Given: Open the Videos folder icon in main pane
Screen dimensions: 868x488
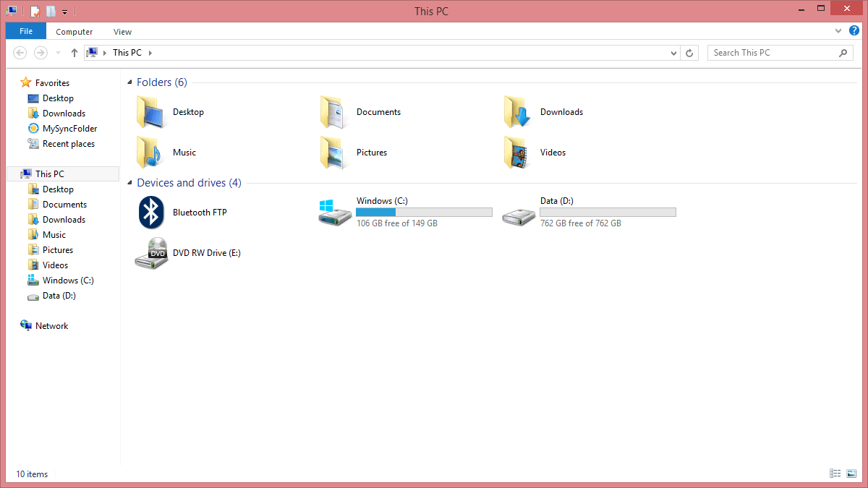Looking at the screenshot, I should [517, 153].
